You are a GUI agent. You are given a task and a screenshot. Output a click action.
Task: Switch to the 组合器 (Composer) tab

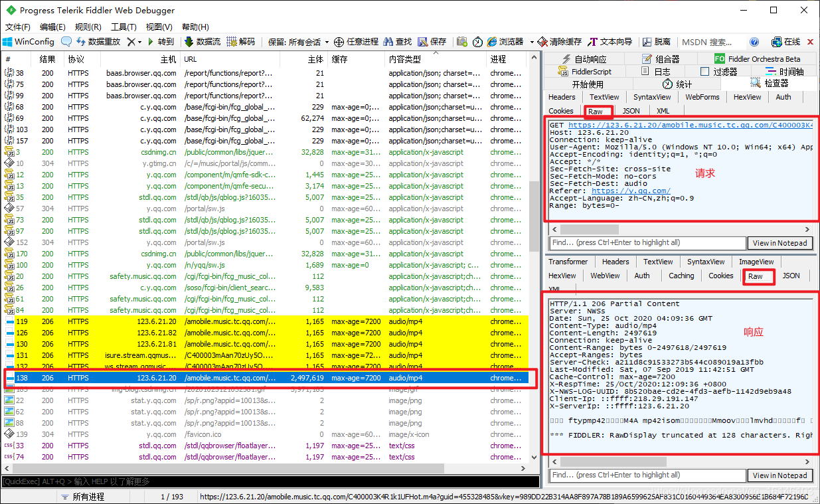click(661, 58)
